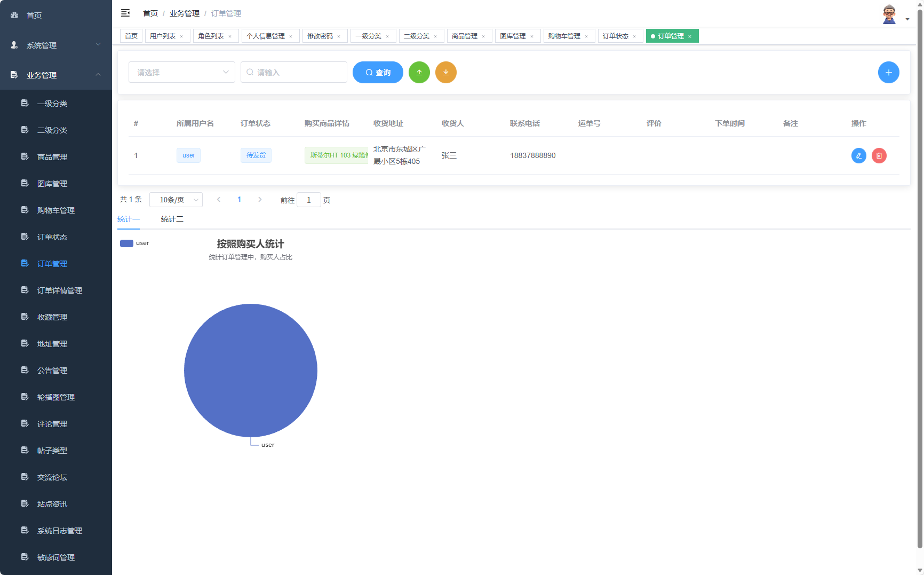
Task: Delete the order using red trash icon
Action: [879, 156]
